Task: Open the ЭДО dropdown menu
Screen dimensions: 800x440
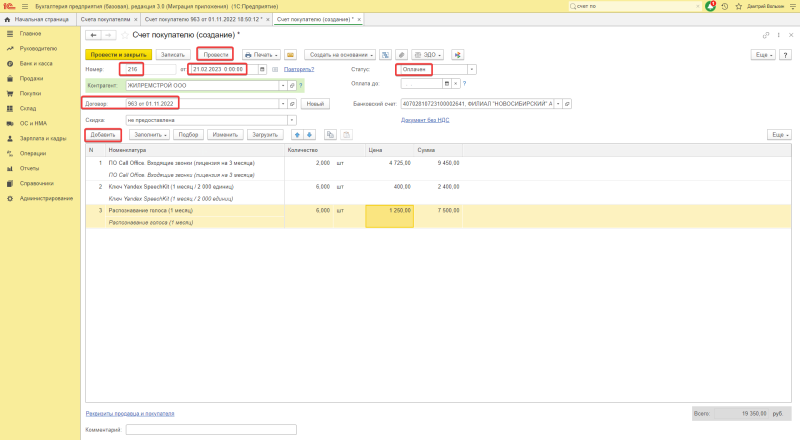Action: pyautogui.click(x=428, y=55)
